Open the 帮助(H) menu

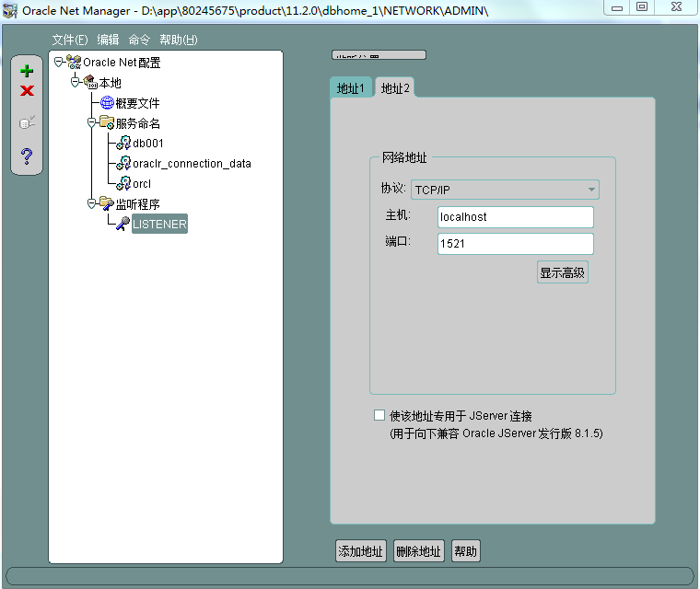[179, 40]
